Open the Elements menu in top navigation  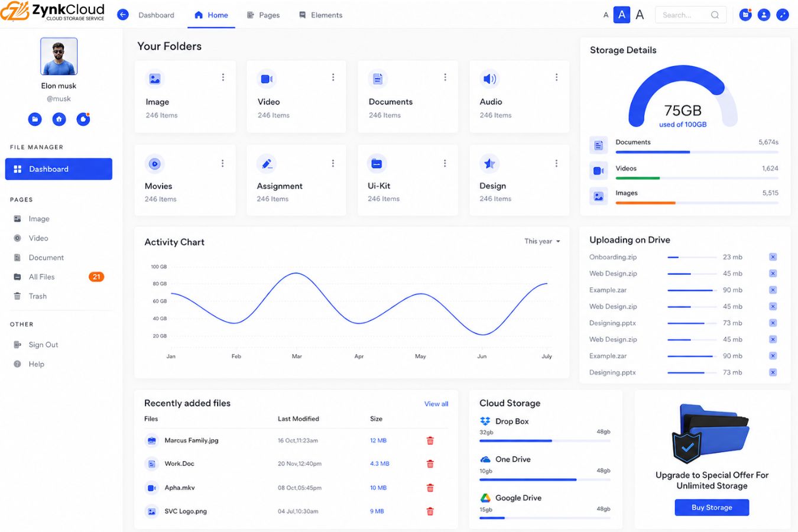(320, 15)
